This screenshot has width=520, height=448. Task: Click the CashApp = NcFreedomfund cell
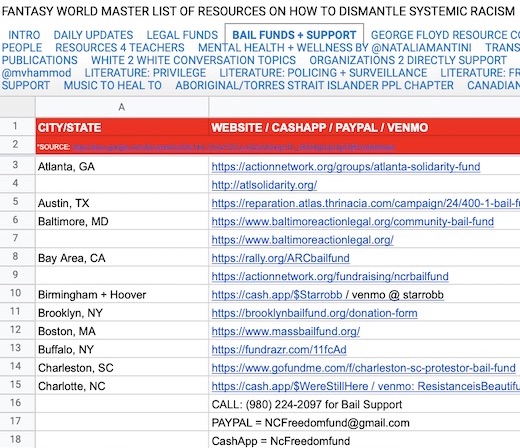[365, 440]
